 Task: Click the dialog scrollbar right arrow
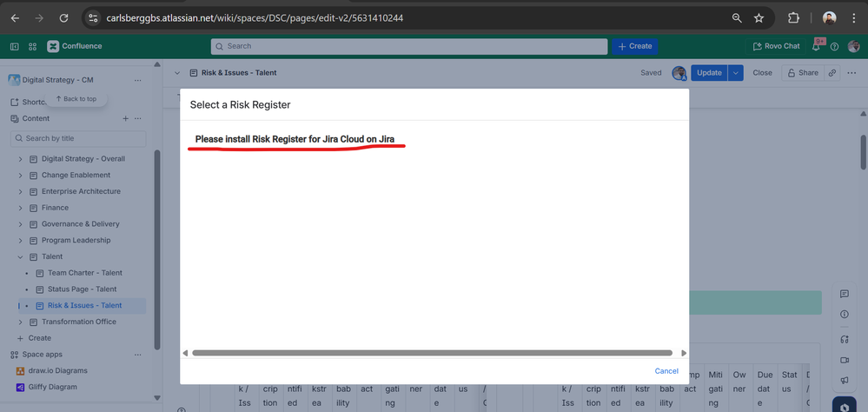[684, 353]
